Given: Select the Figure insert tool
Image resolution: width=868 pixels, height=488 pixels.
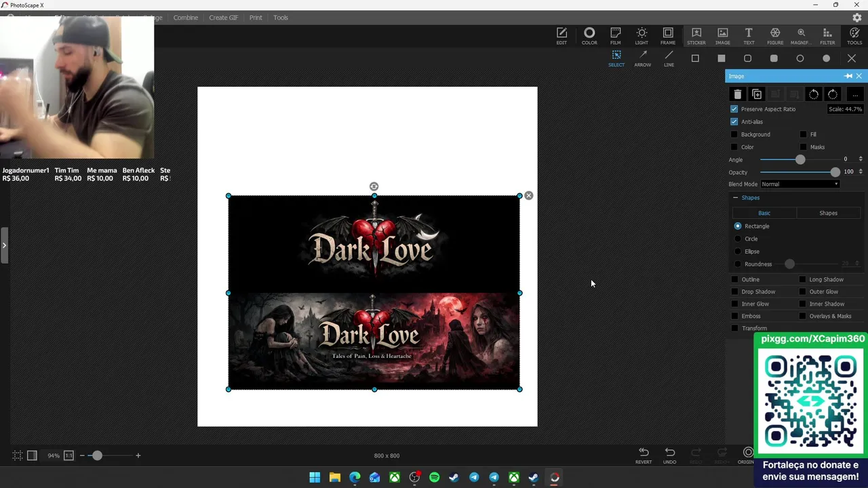Looking at the screenshot, I should (x=775, y=36).
